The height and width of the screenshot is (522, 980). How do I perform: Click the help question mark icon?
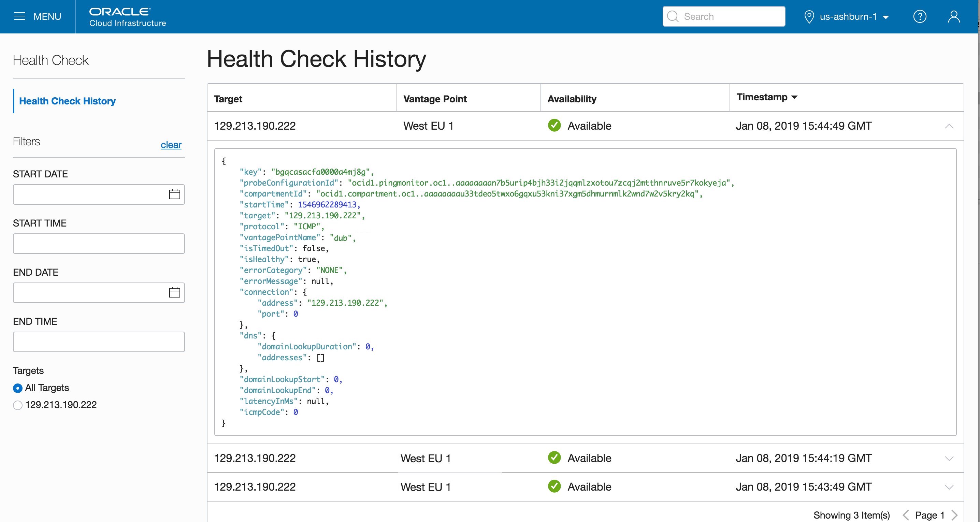click(x=920, y=16)
